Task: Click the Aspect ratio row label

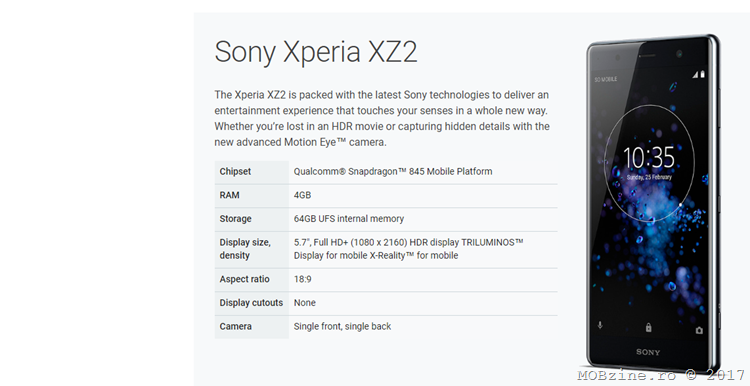Action: point(244,279)
